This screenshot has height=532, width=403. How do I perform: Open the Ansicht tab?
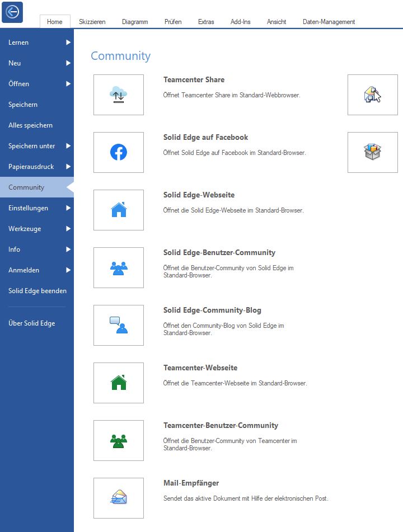[x=277, y=22]
